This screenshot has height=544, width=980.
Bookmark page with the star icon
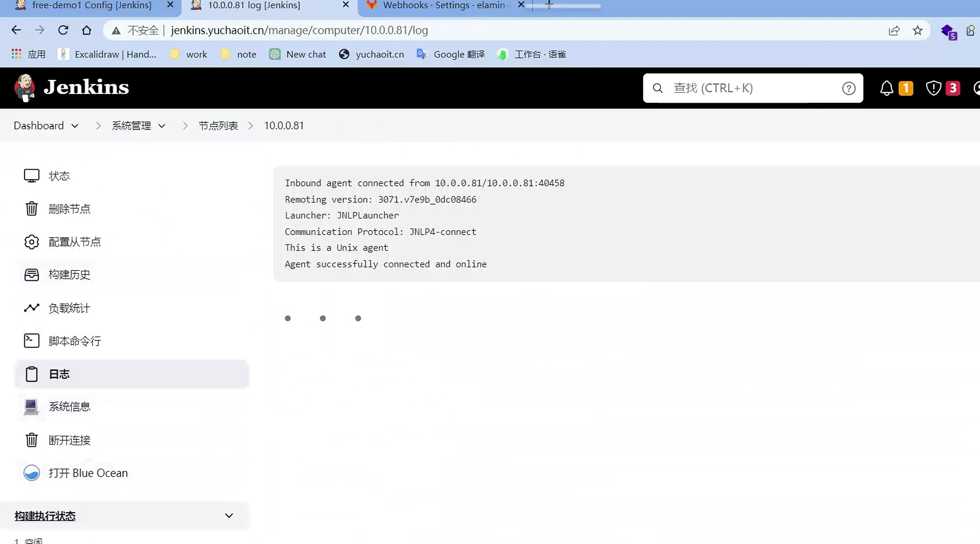coord(918,31)
